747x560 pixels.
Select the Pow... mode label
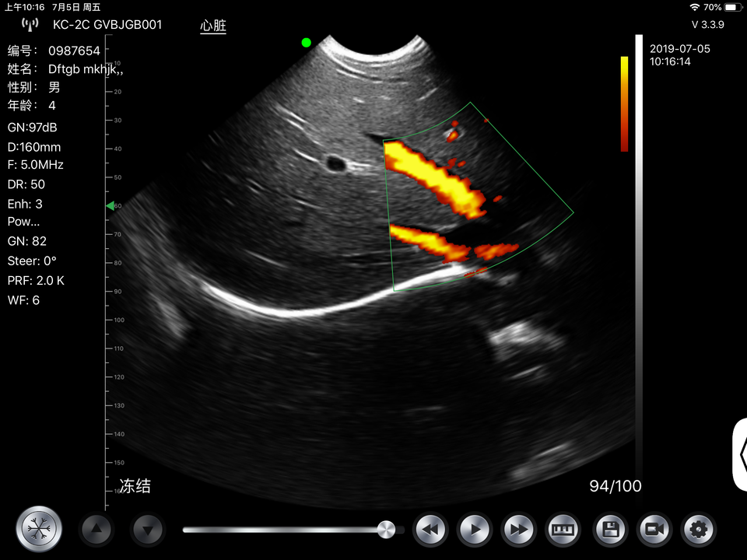(x=24, y=222)
